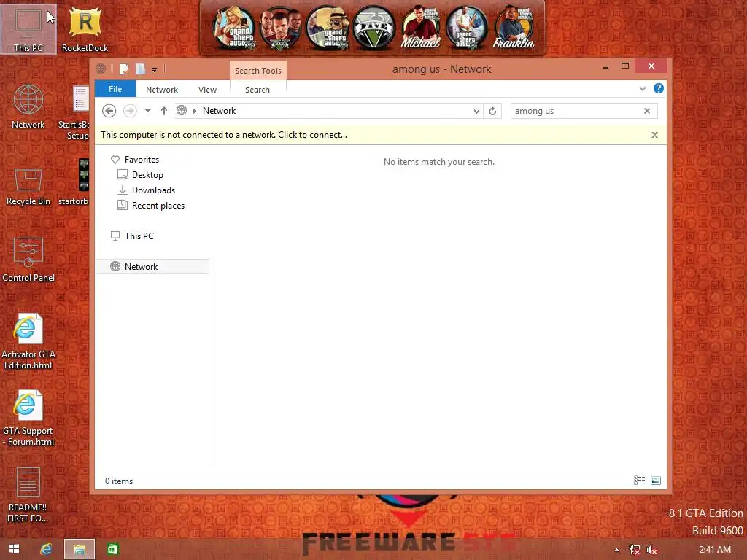Open the startorb desktop icon
This screenshot has width=747, height=560.
tap(76, 182)
